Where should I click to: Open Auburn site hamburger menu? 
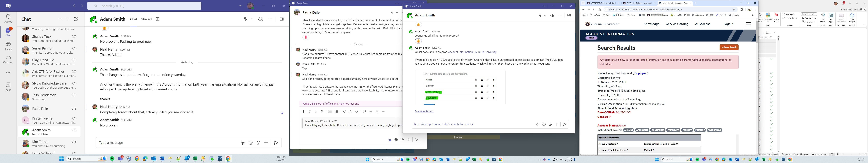click(x=748, y=24)
